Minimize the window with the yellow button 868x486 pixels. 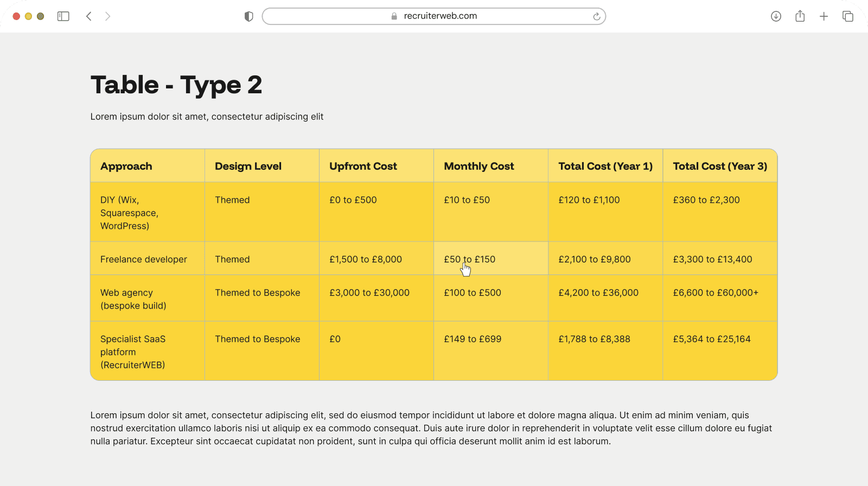click(28, 16)
